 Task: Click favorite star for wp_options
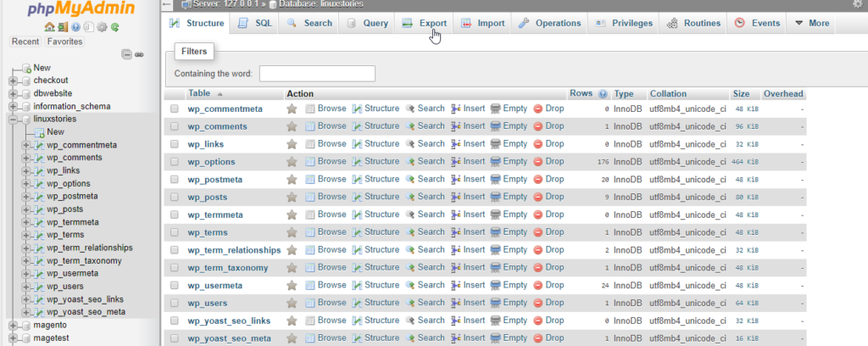(x=292, y=162)
